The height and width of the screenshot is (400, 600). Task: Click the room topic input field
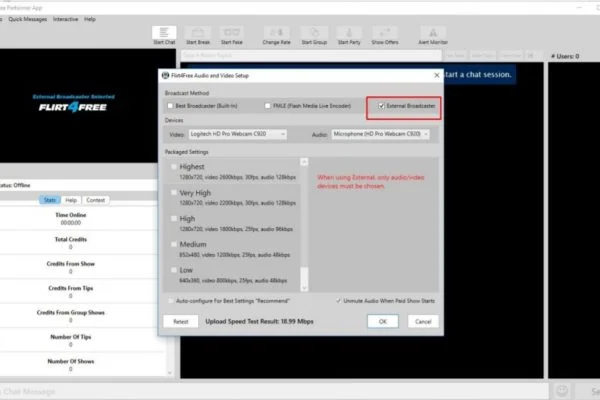(x=311, y=56)
